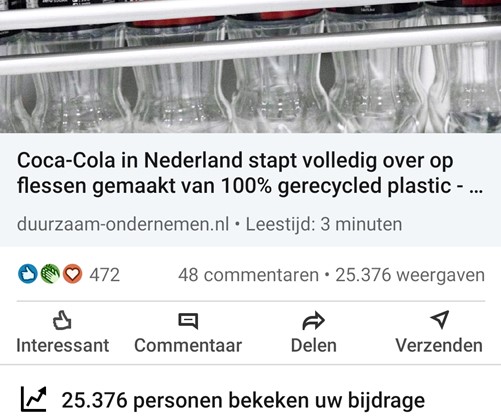Image resolution: width=501 pixels, height=417 pixels.
Task: Open the 472 reactions count
Action: coord(104,275)
